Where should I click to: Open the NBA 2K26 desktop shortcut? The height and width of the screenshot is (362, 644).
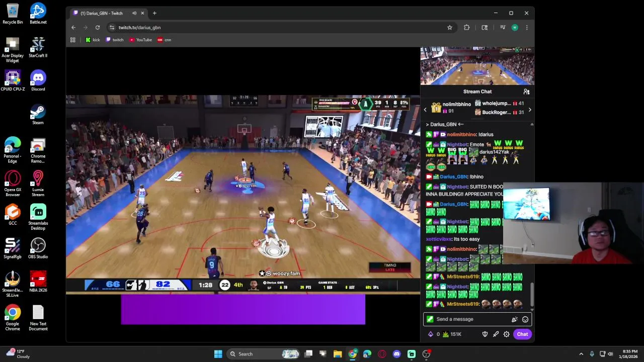coord(38,282)
